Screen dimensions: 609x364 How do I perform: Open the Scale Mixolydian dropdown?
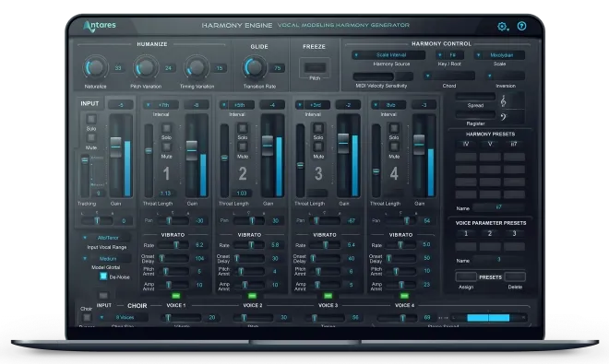click(x=498, y=55)
